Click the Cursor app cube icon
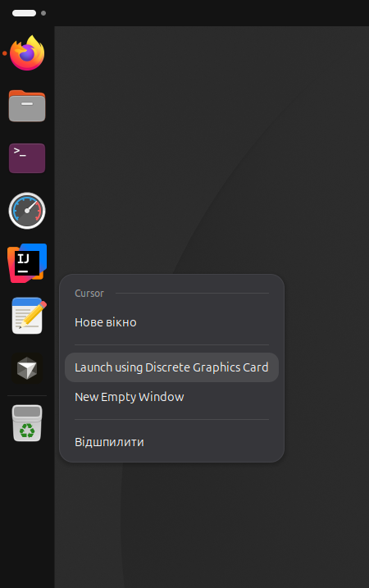Image resolution: width=369 pixels, height=588 pixels. (27, 368)
